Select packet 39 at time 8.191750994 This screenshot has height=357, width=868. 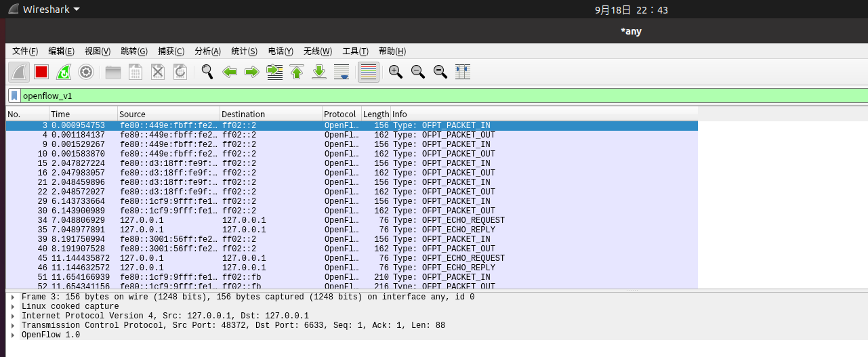[x=352, y=239]
